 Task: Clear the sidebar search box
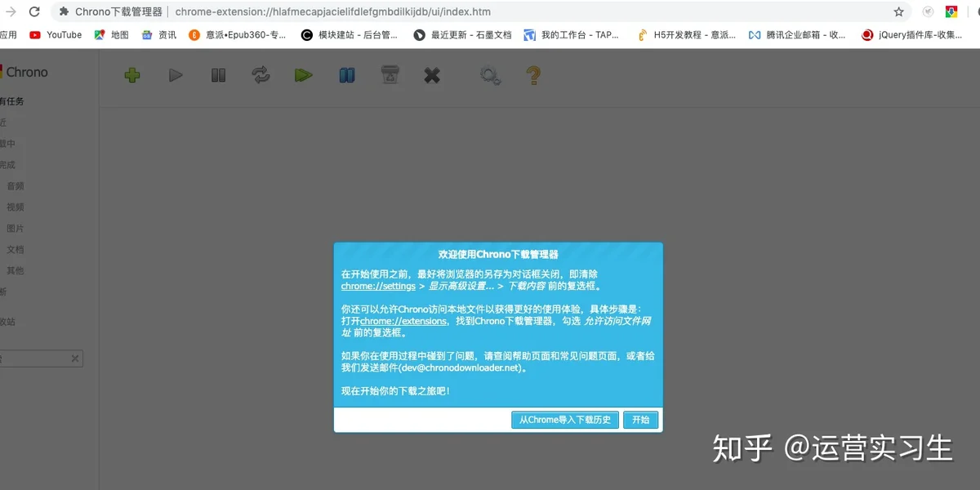[x=75, y=359]
